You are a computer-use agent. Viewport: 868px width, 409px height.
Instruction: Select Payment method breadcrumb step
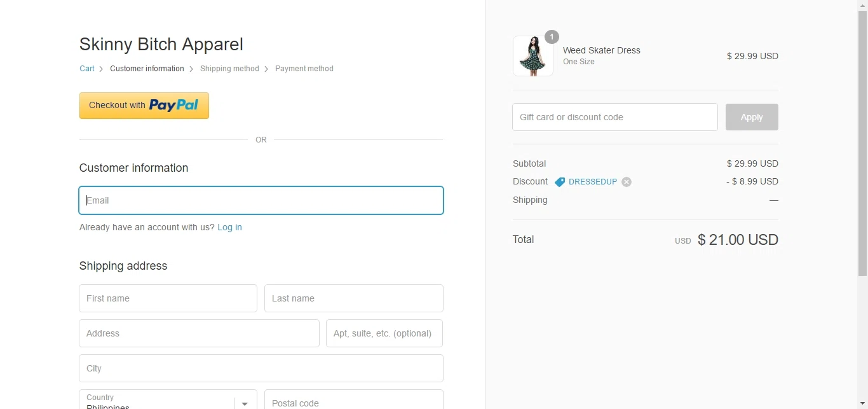tap(304, 69)
